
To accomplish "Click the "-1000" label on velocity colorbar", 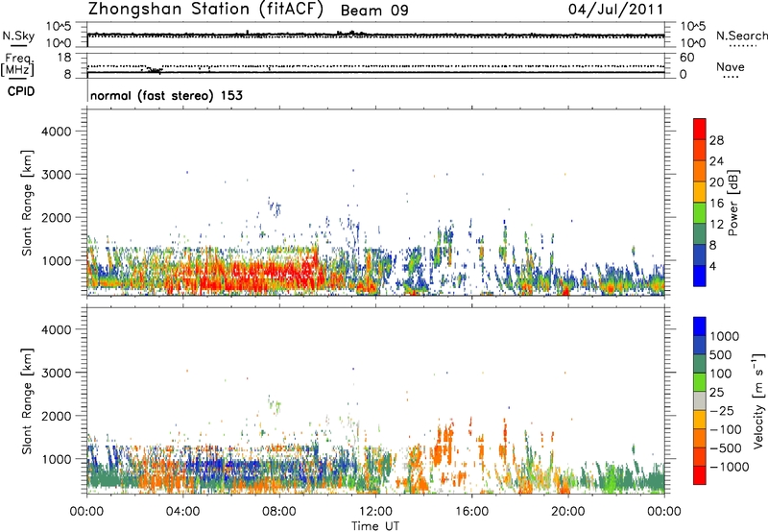I will click(x=730, y=467).
